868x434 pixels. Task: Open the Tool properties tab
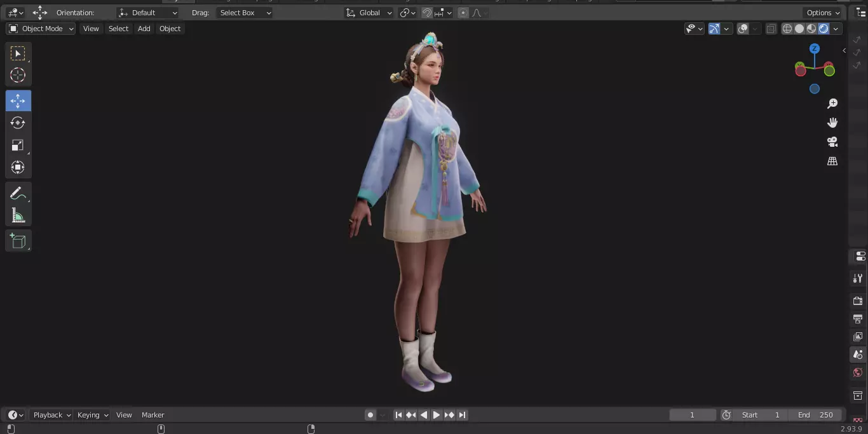click(858, 278)
